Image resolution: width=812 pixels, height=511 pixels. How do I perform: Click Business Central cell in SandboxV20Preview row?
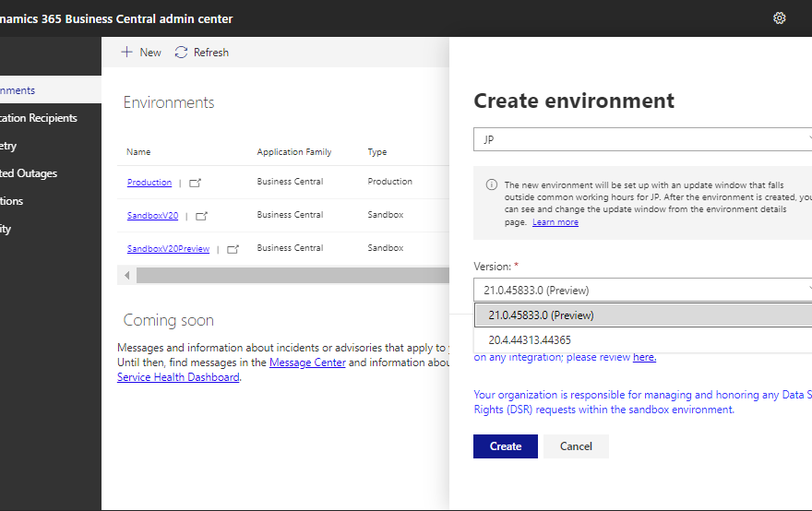[x=290, y=247]
